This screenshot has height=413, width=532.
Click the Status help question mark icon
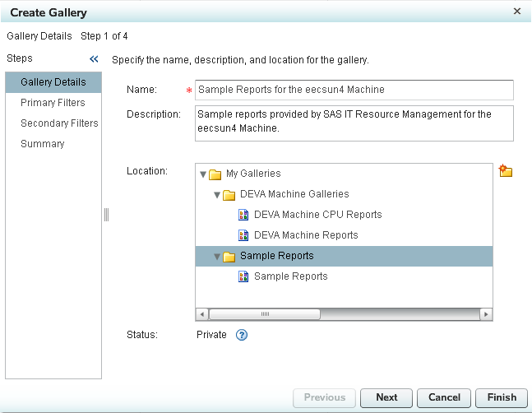[242, 335]
